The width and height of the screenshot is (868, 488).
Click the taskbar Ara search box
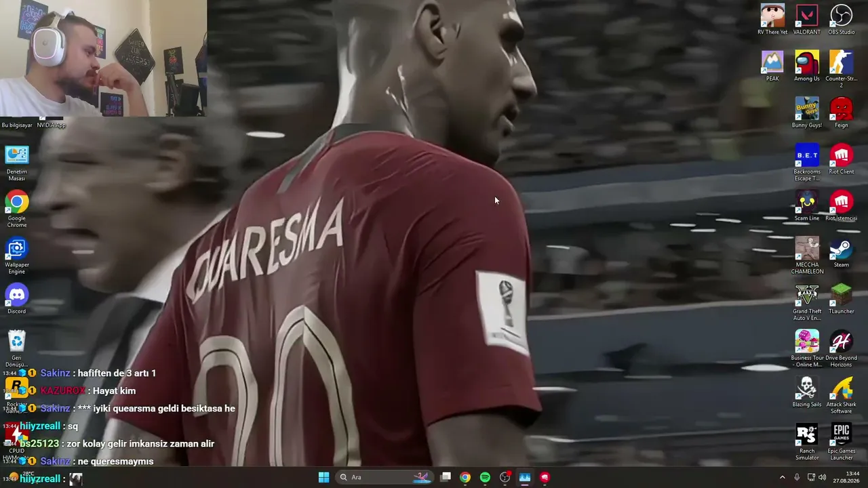384,477
